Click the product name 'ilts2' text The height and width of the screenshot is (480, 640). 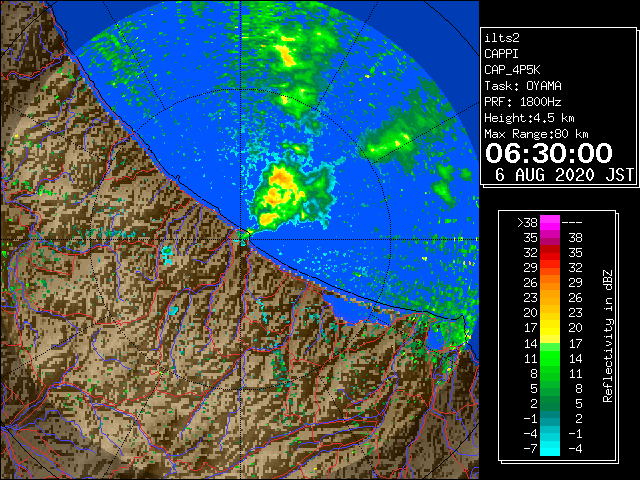[502, 38]
